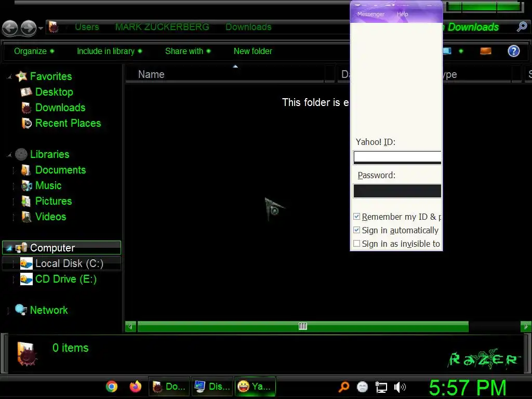
Task: Collapse the Libraries tree group
Action: point(9,155)
